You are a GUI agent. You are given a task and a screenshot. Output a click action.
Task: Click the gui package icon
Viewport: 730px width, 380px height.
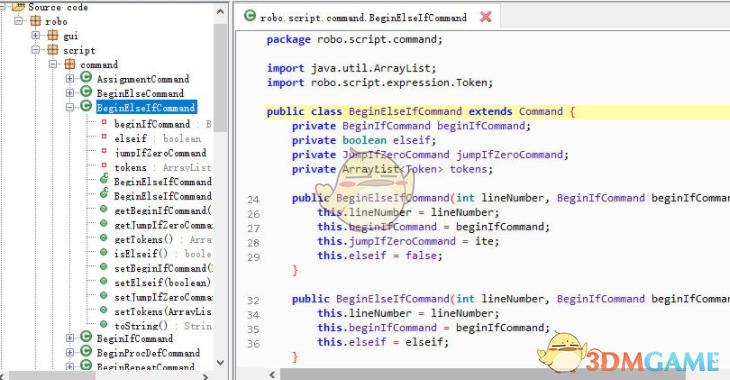(53, 35)
